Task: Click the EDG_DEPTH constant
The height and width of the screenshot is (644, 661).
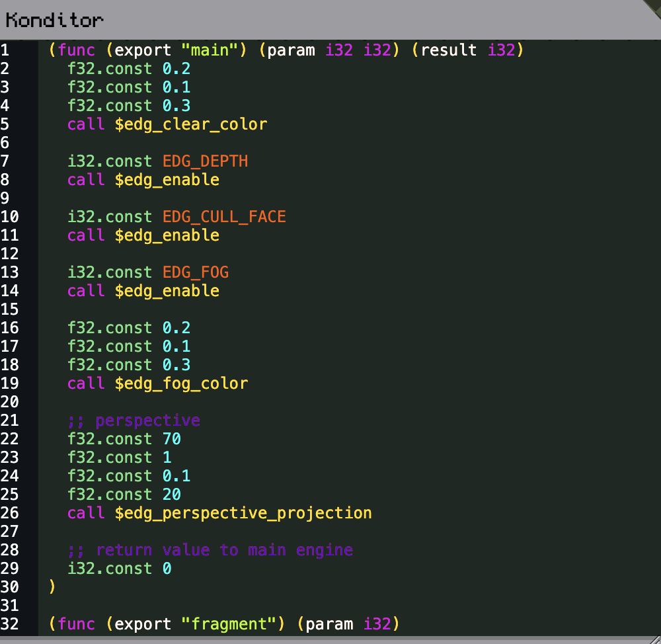Action: coord(205,161)
